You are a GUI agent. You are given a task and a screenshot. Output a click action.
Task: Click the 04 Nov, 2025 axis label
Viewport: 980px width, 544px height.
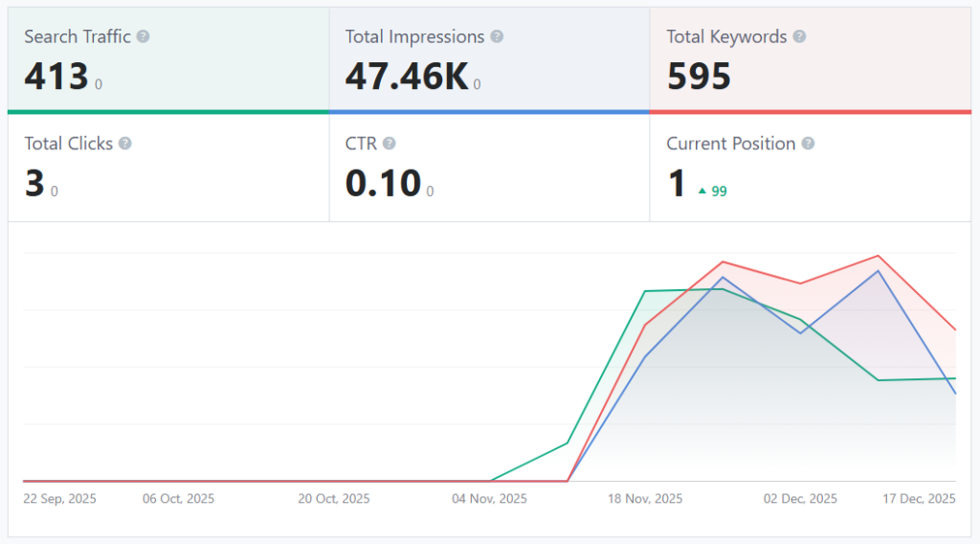(x=489, y=498)
